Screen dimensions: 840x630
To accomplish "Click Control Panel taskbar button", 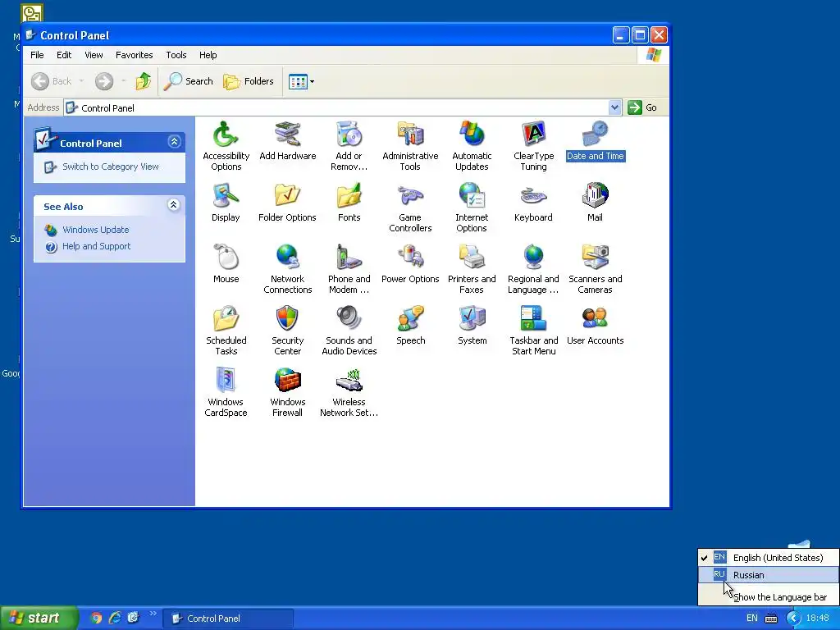I will click(x=228, y=619).
